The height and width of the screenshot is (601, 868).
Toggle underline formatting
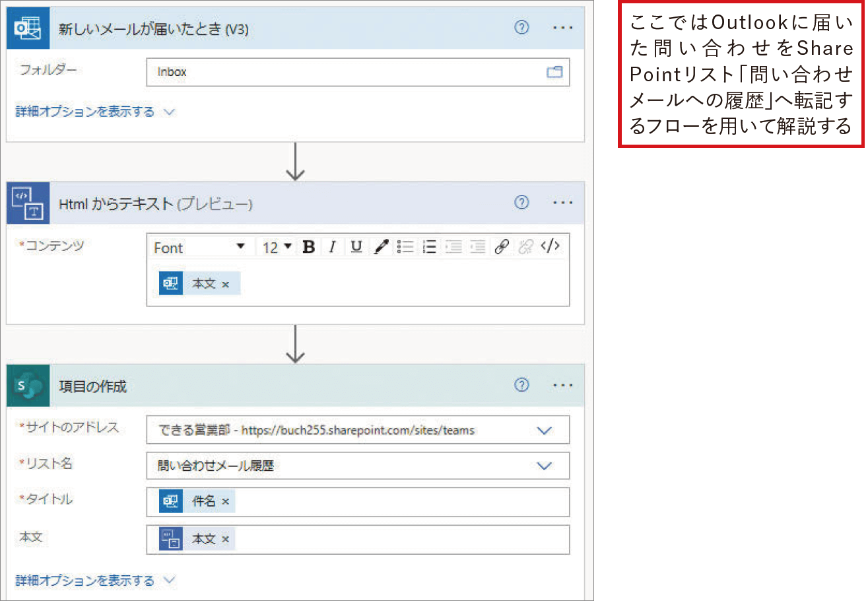click(x=356, y=247)
